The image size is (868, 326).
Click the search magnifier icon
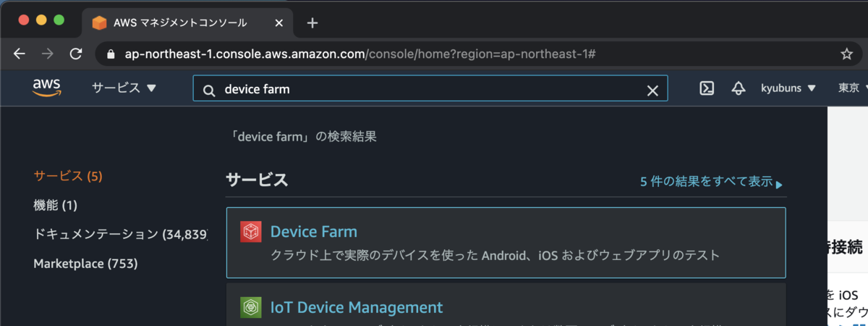pyautogui.click(x=209, y=91)
